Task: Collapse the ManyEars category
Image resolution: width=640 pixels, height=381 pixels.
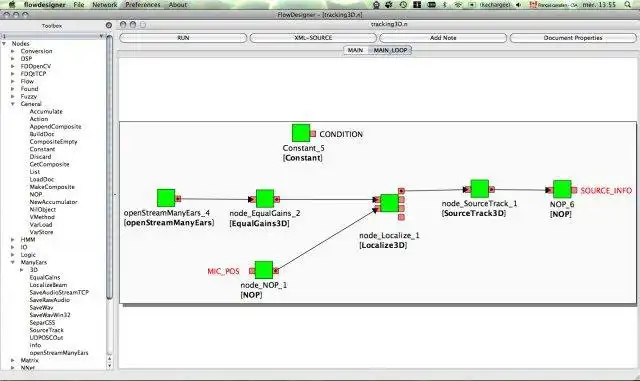Action: pyautogui.click(x=13, y=262)
